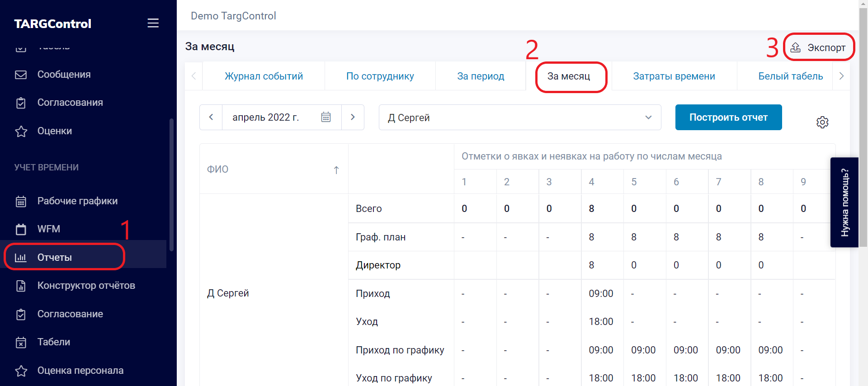Screen dimensions: 868x386
Task: Sort by ФИО column arrow
Action: point(336,170)
